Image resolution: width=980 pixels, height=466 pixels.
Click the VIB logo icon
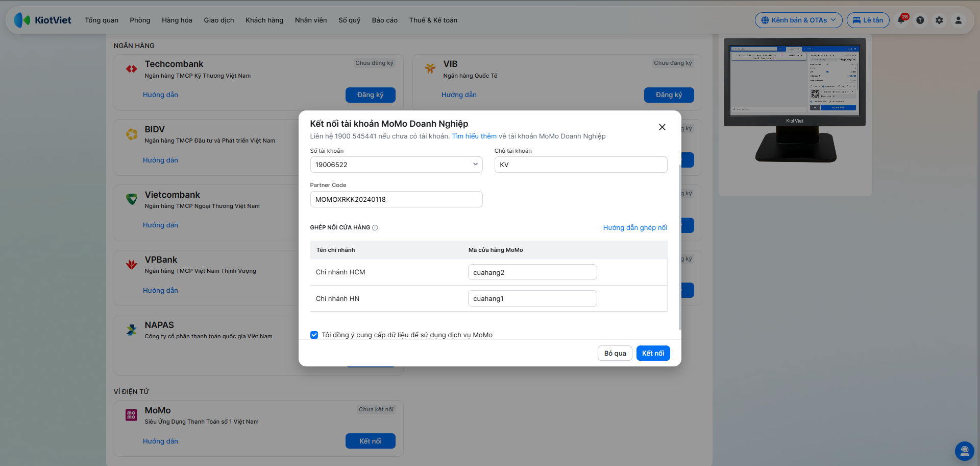430,68
